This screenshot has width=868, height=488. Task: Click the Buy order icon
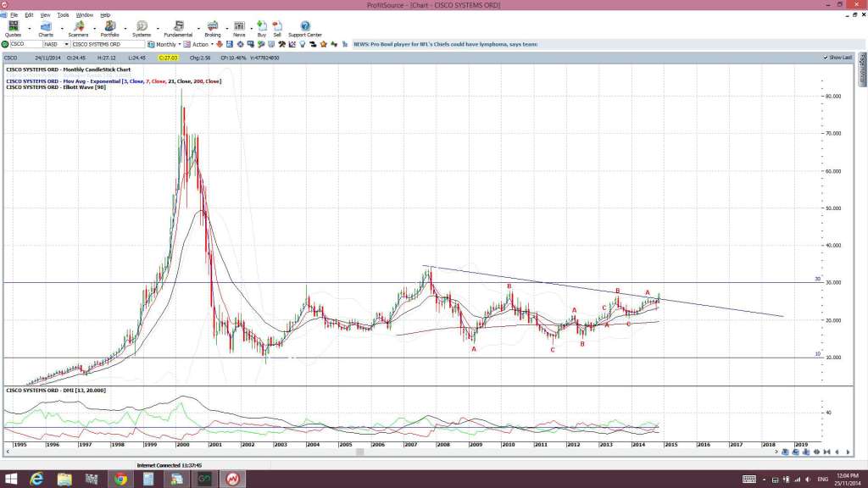coord(262,29)
